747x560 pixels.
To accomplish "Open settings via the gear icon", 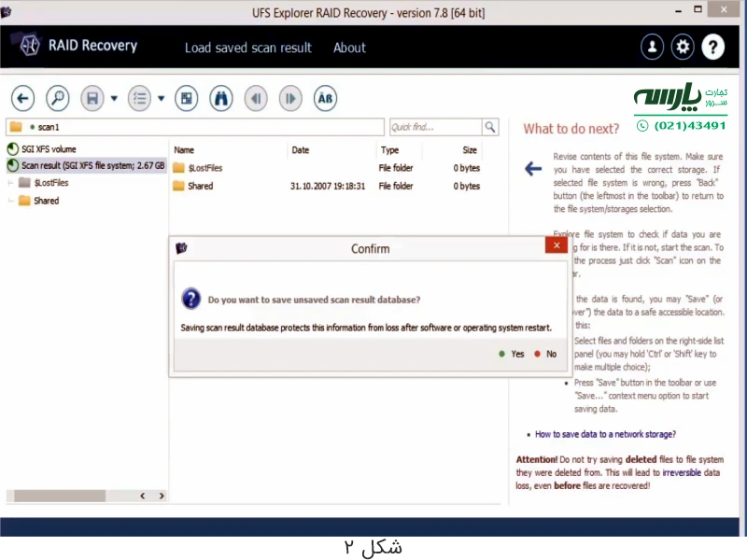I will [x=683, y=47].
